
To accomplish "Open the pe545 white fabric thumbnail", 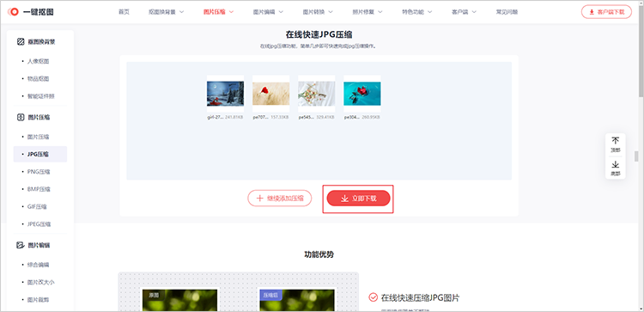I will 317,94.
